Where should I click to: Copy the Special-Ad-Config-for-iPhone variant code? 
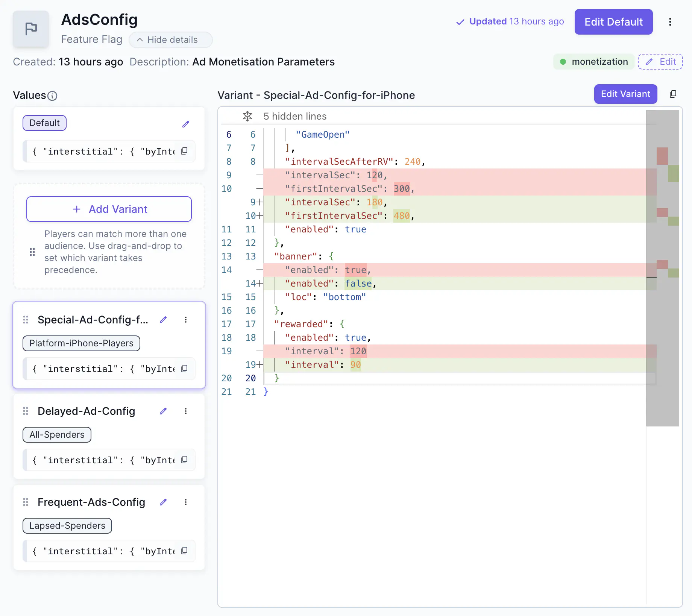(673, 94)
